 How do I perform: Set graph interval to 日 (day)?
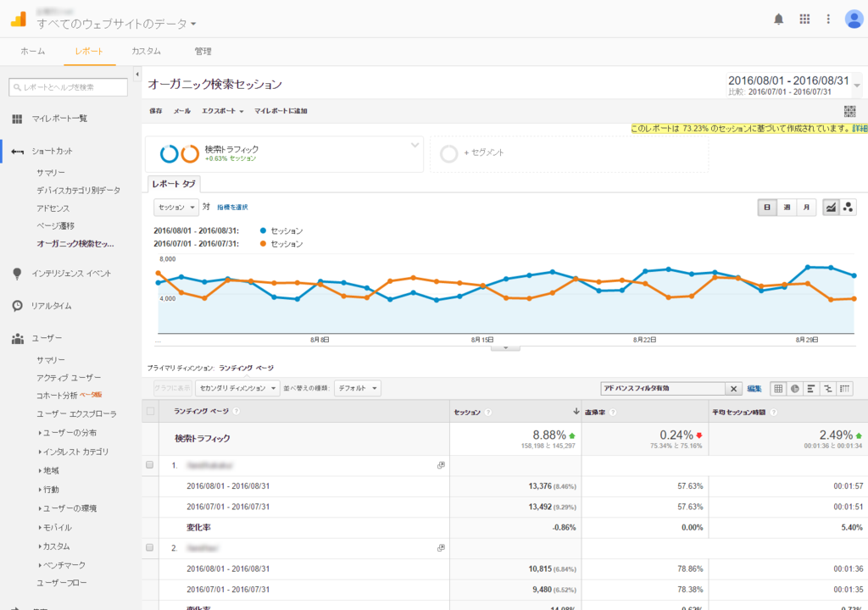coord(767,207)
